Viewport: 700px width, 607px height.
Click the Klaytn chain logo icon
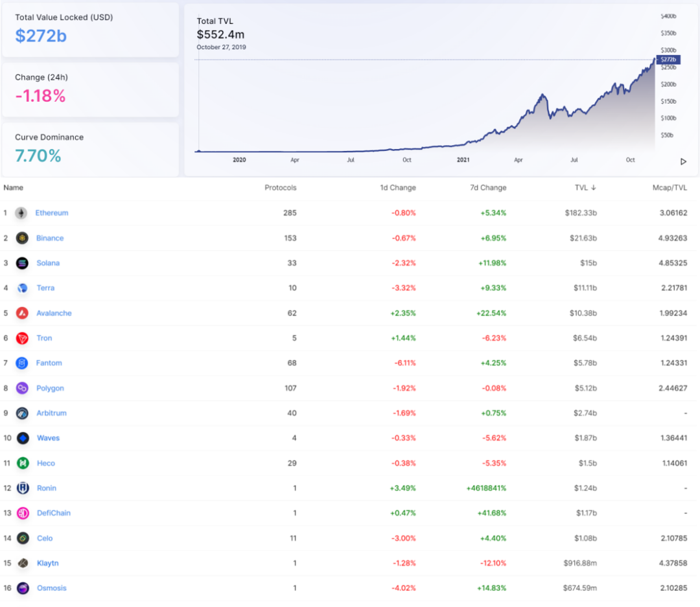pos(23,563)
